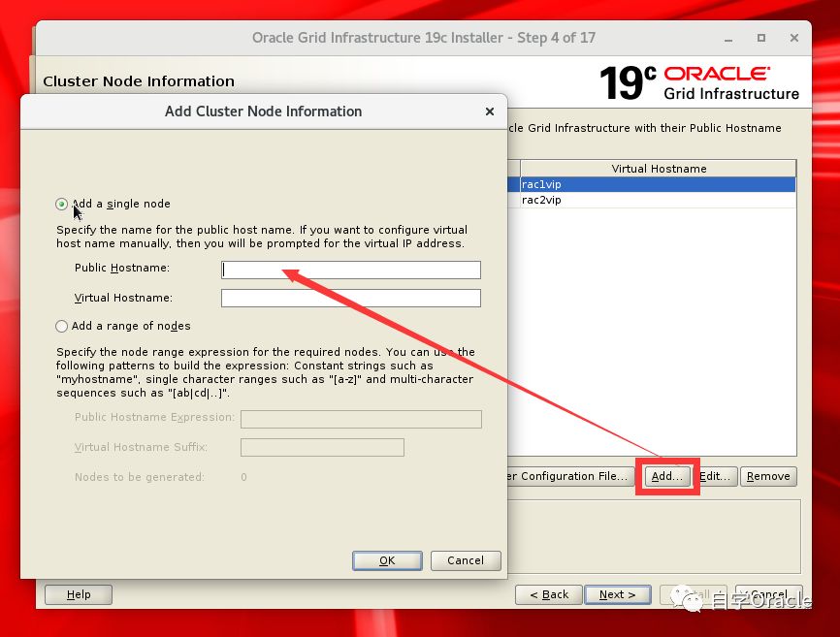This screenshot has width=840, height=637.
Task: Confirm the dialog with OK
Action: [387, 560]
